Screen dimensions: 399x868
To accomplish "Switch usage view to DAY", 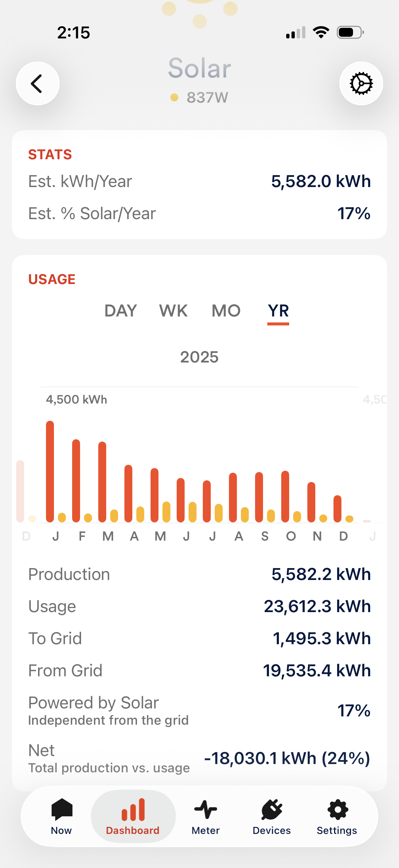I will pyautogui.click(x=120, y=311).
